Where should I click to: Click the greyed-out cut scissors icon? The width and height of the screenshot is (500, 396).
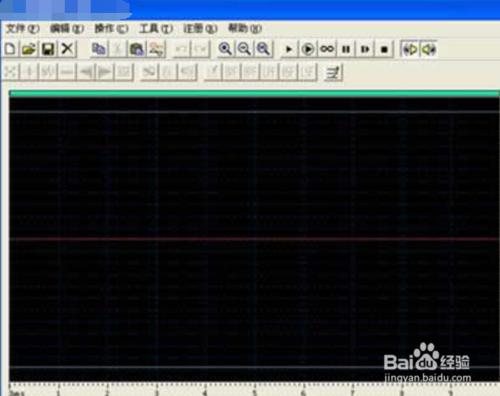[118, 49]
